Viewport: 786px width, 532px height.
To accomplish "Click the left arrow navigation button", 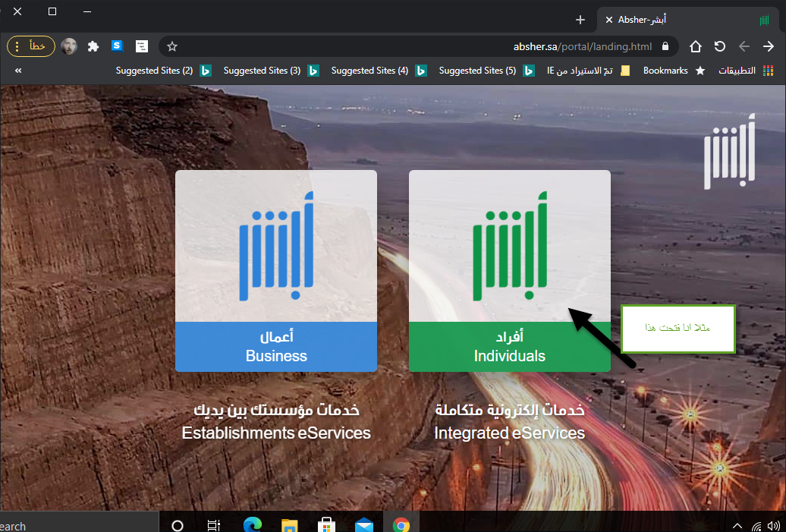I will pos(744,46).
